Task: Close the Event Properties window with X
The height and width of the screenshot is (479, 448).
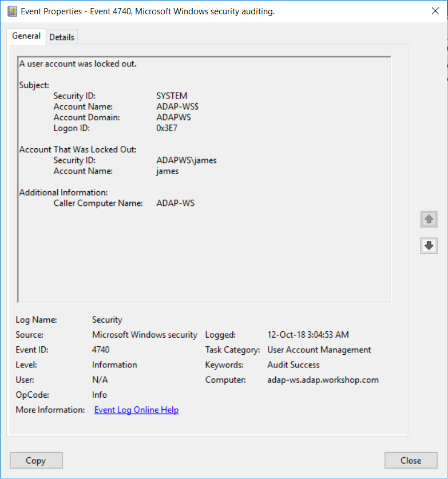Action: coord(435,11)
